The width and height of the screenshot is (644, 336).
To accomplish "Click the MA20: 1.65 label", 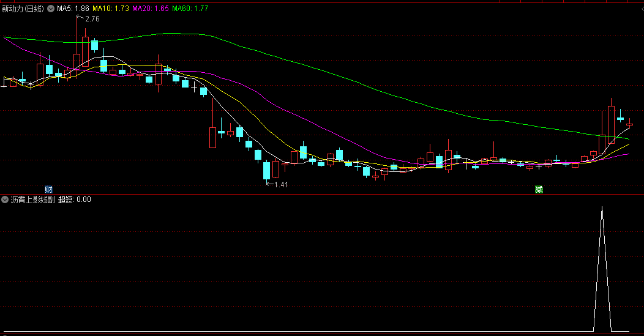I will pos(151,9).
